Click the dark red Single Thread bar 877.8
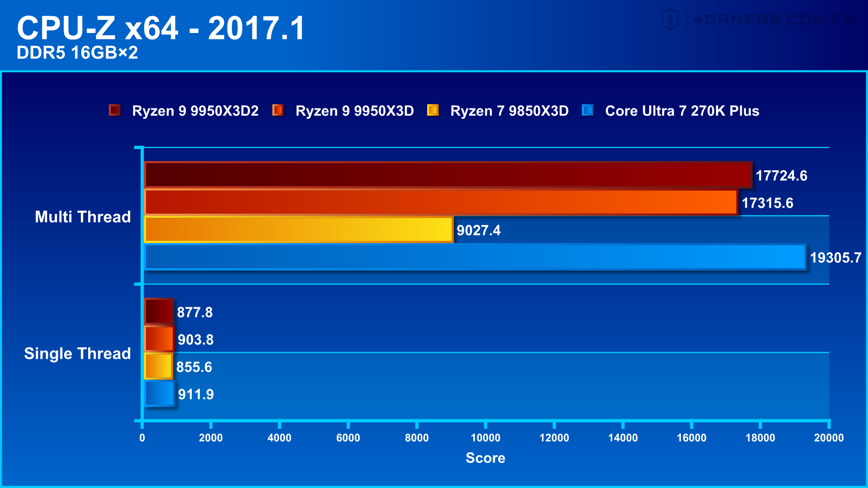The image size is (868, 488). 159,312
